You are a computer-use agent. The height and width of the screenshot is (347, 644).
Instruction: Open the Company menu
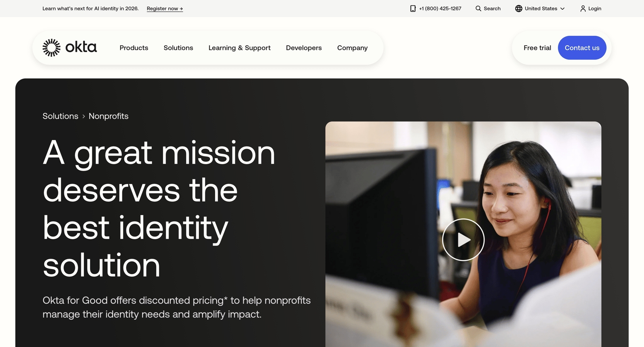352,48
